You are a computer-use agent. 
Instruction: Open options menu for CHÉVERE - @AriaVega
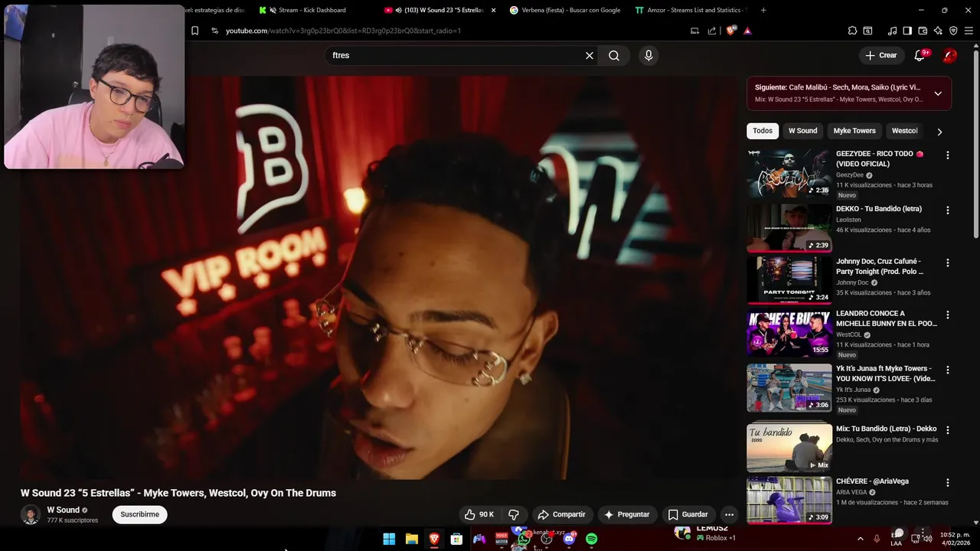pos(948,483)
